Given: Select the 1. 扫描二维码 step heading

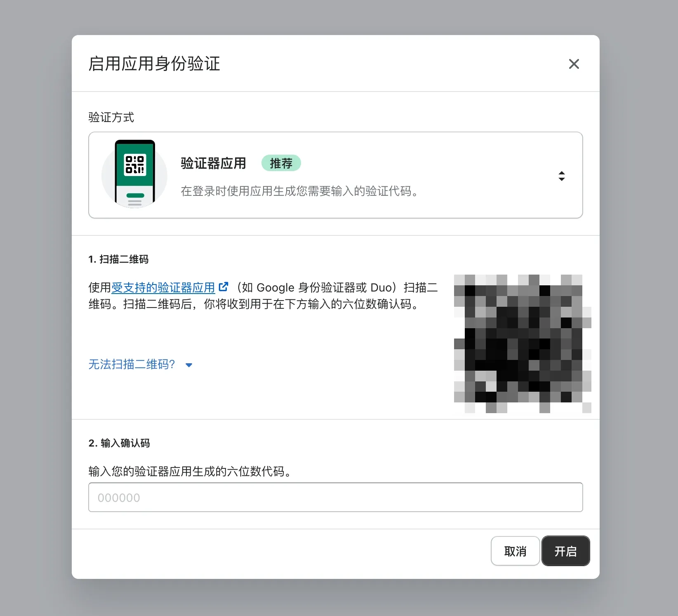Looking at the screenshot, I should pos(119,259).
